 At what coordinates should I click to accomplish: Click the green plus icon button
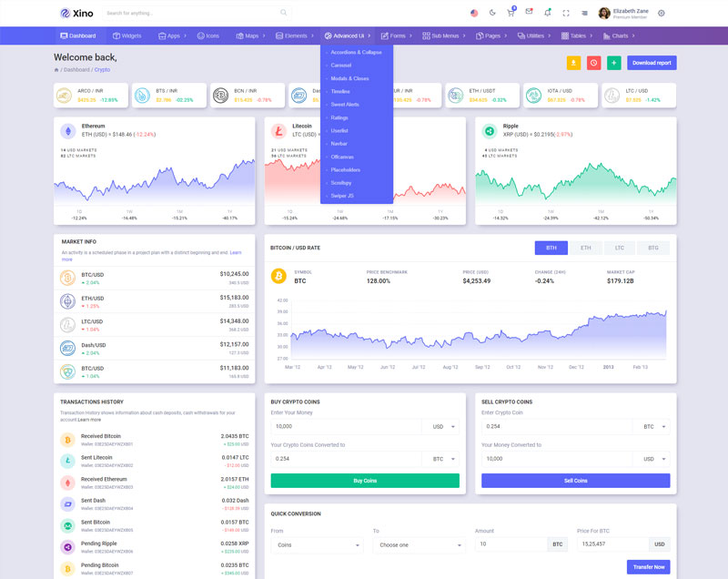click(613, 63)
